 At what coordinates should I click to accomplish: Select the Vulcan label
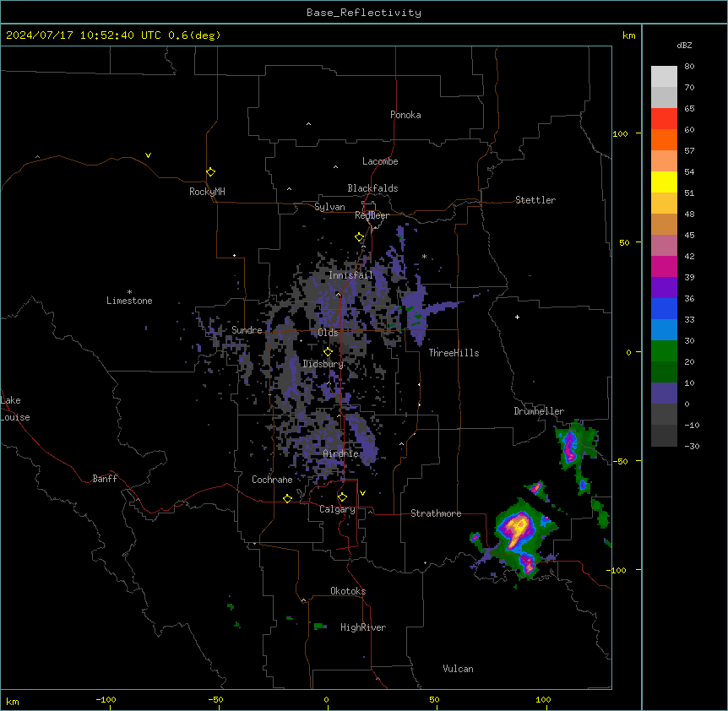click(x=458, y=669)
